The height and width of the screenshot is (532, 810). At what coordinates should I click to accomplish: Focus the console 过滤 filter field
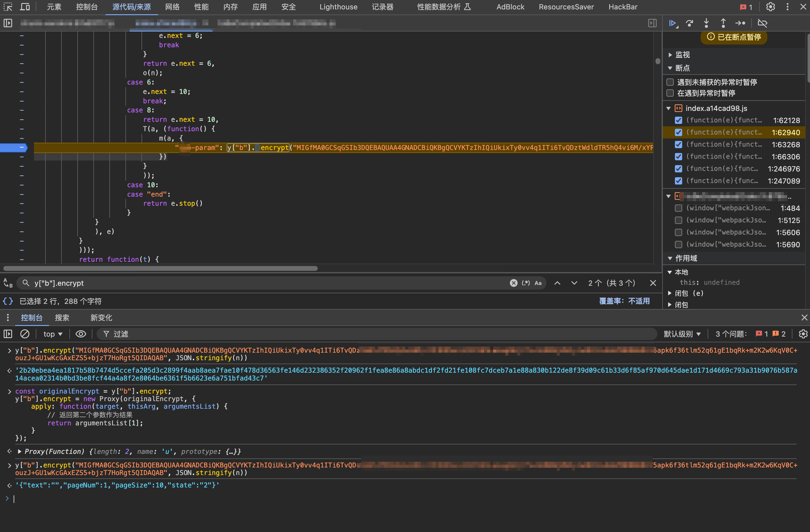point(377,334)
